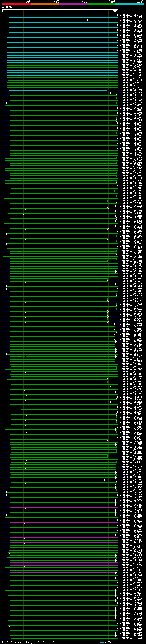Click the '=100char.' scale legend

108,642
